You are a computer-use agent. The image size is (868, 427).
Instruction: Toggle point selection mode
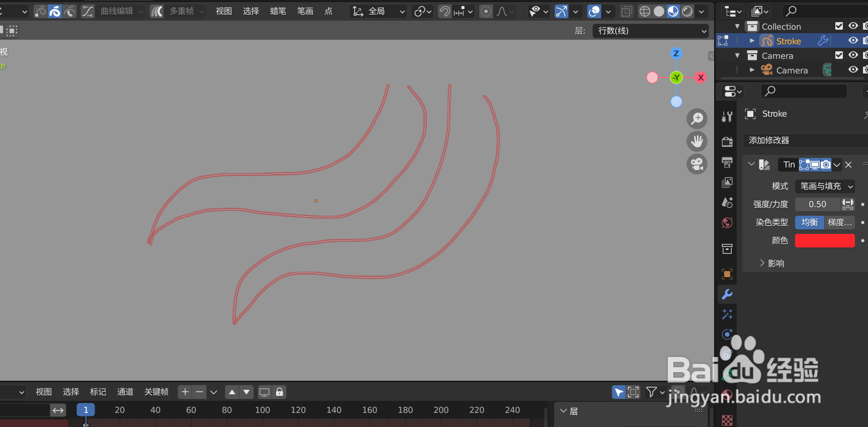(40, 11)
